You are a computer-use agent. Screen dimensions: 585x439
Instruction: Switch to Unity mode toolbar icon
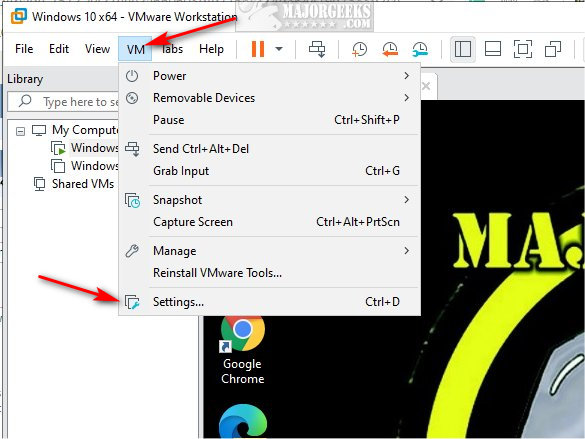pos(553,49)
